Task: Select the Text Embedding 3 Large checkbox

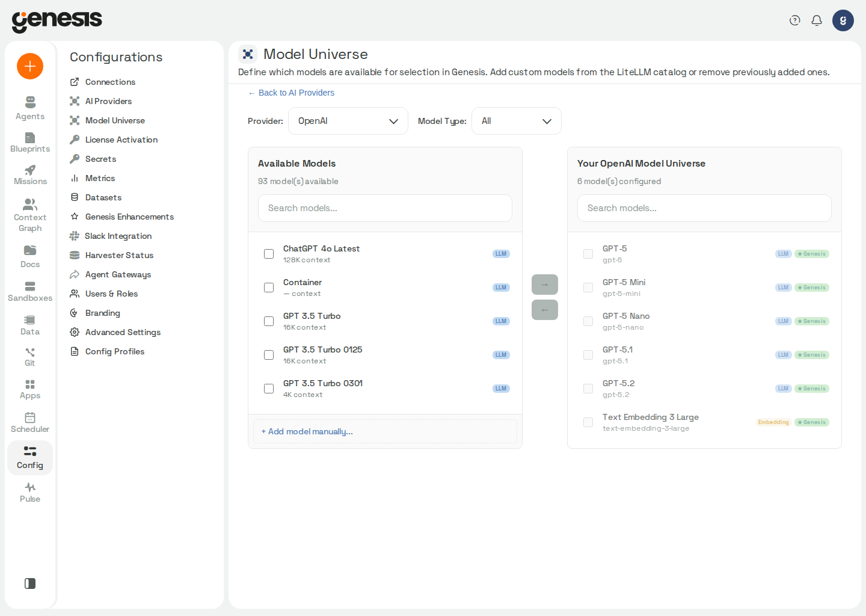Action: pos(588,422)
